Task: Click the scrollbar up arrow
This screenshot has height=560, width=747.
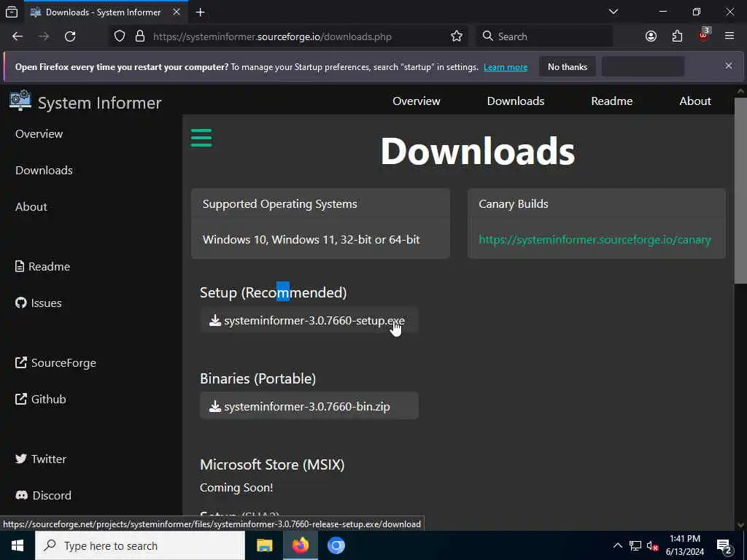Action: [x=740, y=90]
